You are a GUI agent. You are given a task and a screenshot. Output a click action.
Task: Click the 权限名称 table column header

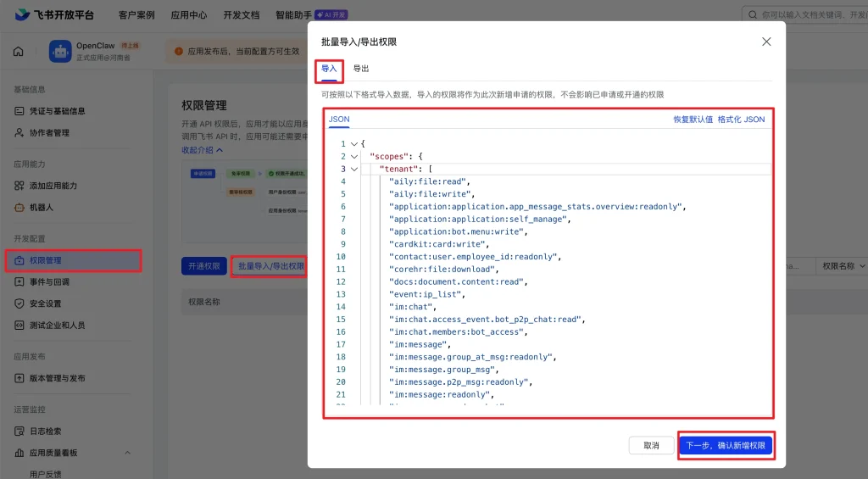click(204, 302)
